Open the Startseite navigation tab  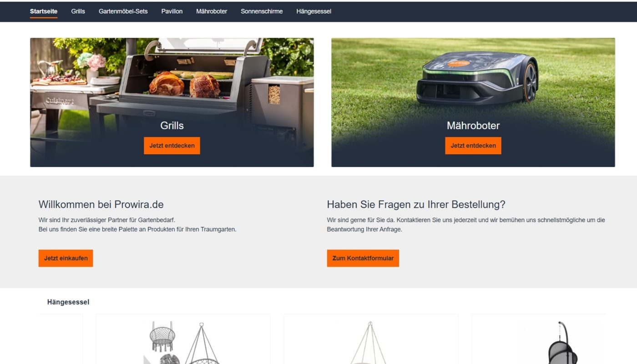pyautogui.click(x=44, y=11)
